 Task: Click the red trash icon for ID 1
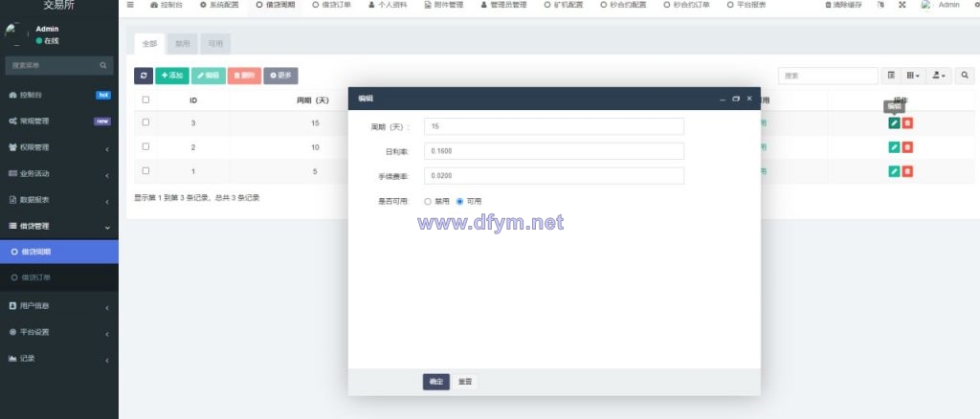(907, 171)
